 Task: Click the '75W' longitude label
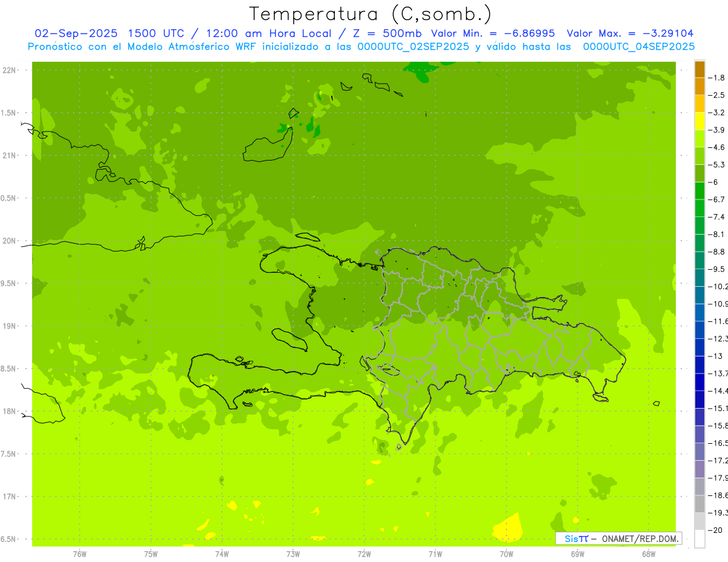point(151,554)
